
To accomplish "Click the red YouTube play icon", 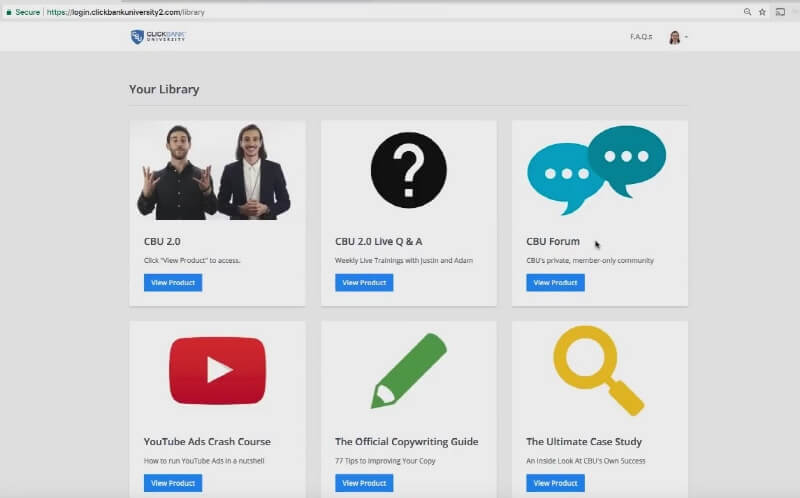I will [x=217, y=370].
